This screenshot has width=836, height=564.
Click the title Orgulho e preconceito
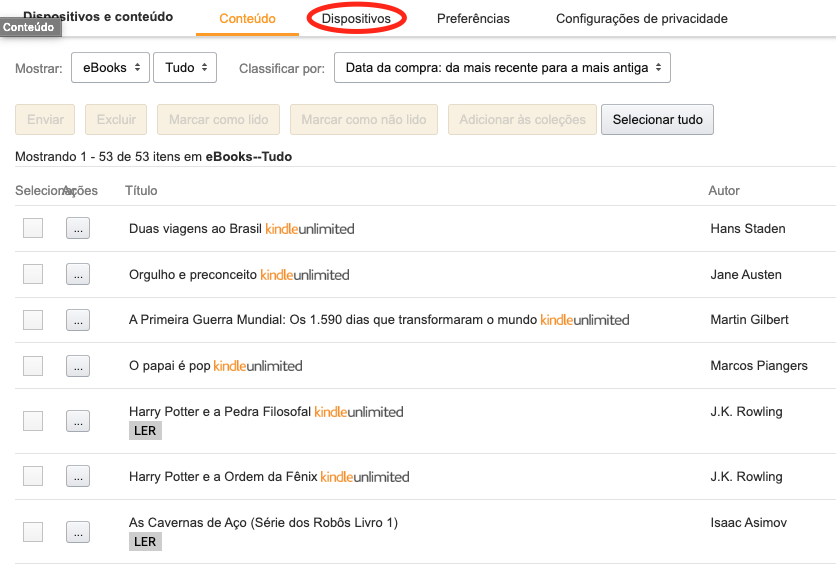point(193,275)
